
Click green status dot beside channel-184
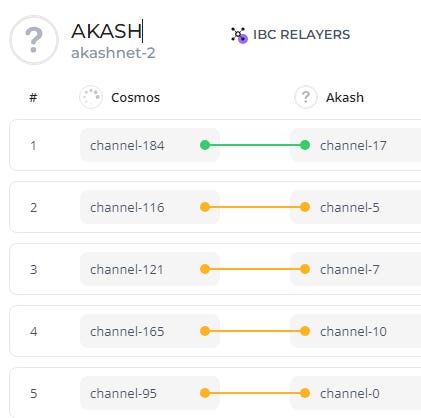[x=205, y=145]
